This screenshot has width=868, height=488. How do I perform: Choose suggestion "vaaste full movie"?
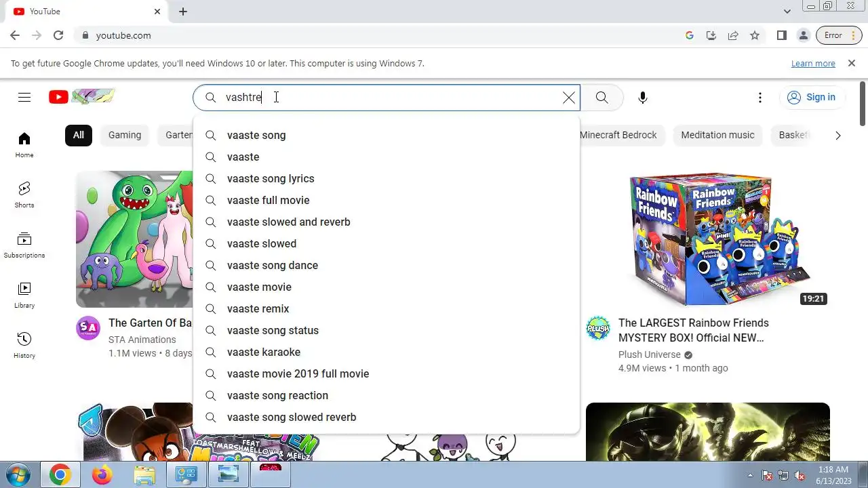tap(387, 200)
